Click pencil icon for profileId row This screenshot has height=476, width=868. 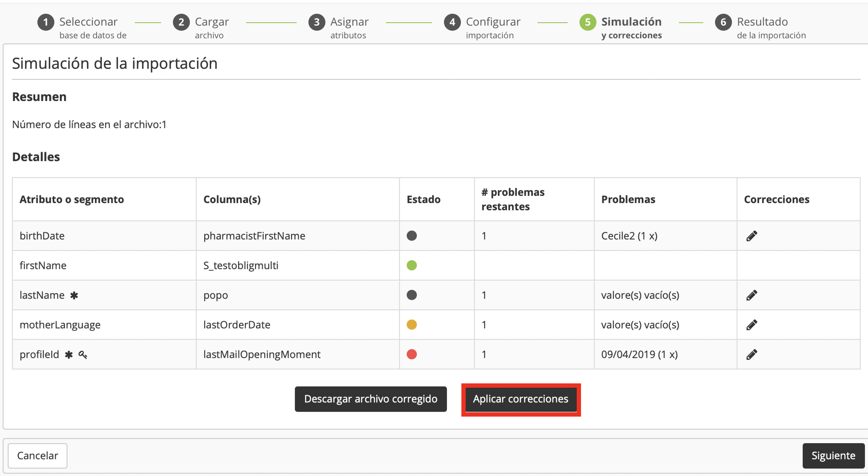click(751, 354)
